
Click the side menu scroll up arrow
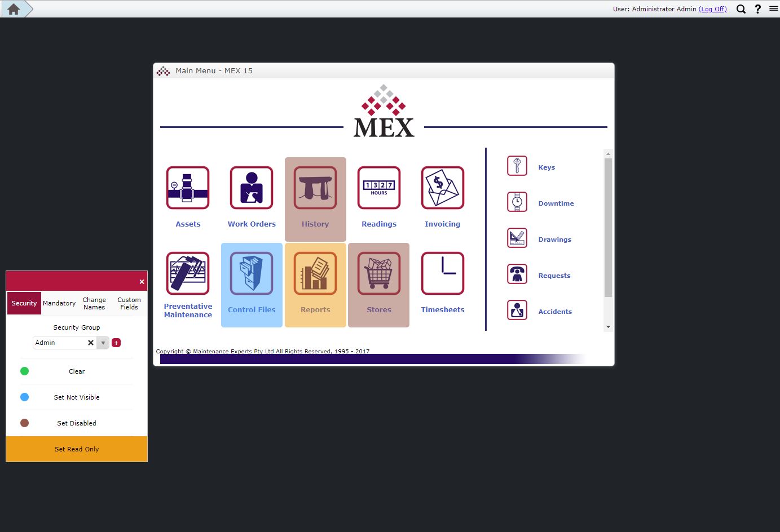(608, 153)
